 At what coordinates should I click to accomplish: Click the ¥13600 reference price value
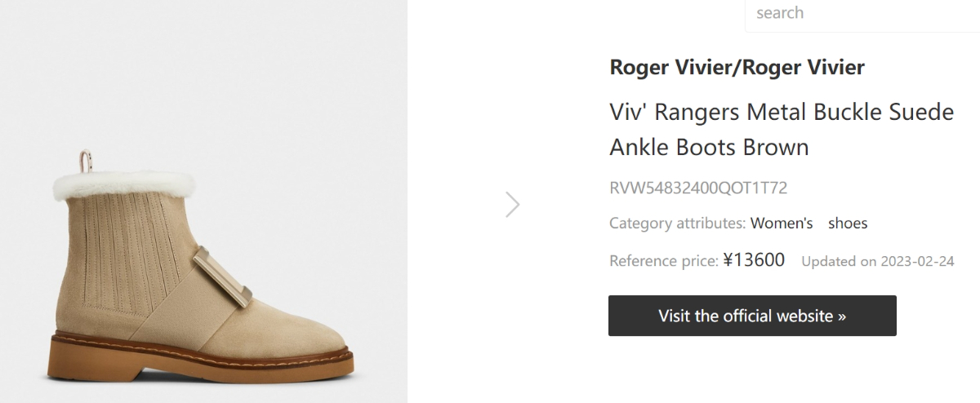pos(754,261)
